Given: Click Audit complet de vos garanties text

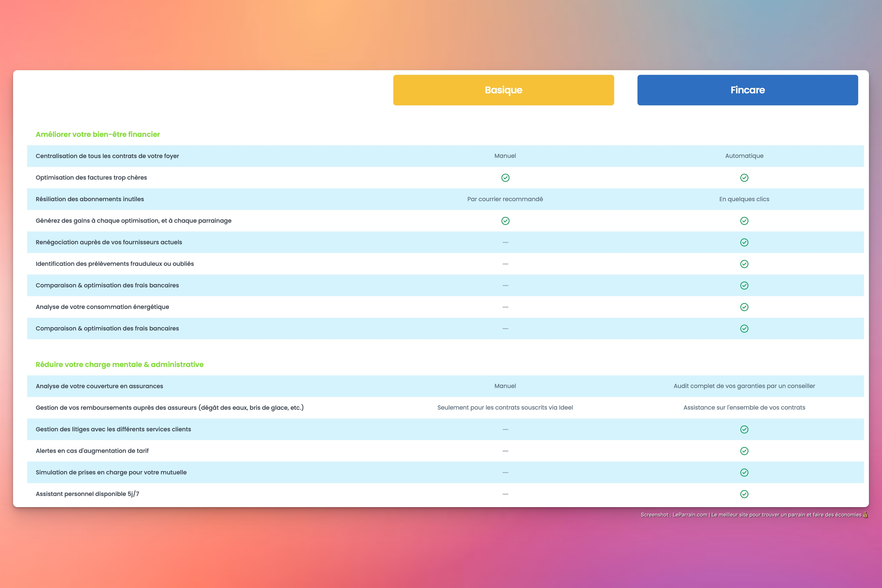Looking at the screenshot, I should click(744, 386).
